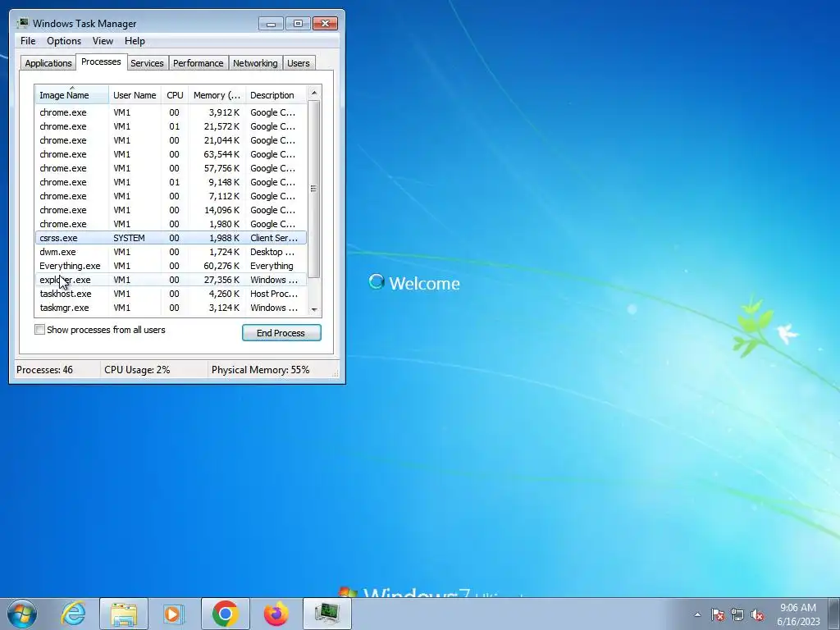840x630 pixels.
Task: Click the End Process button
Action: tap(281, 333)
